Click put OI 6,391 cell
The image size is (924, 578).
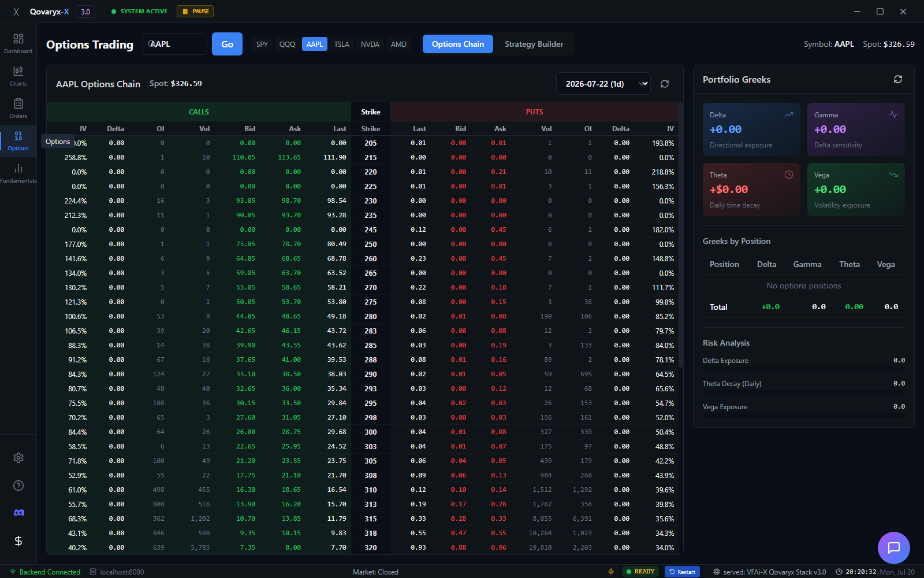pyautogui.click(x=582, y=518)
